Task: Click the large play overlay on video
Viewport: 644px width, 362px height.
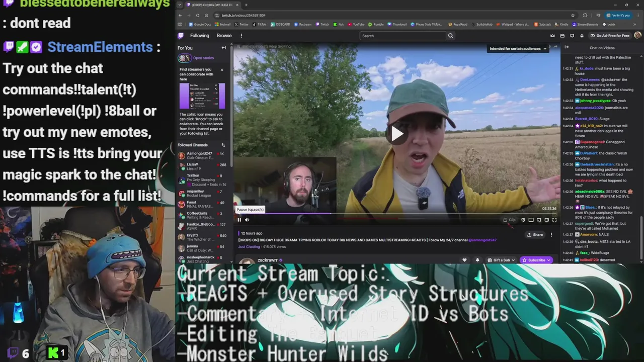Action: (397, 134)
